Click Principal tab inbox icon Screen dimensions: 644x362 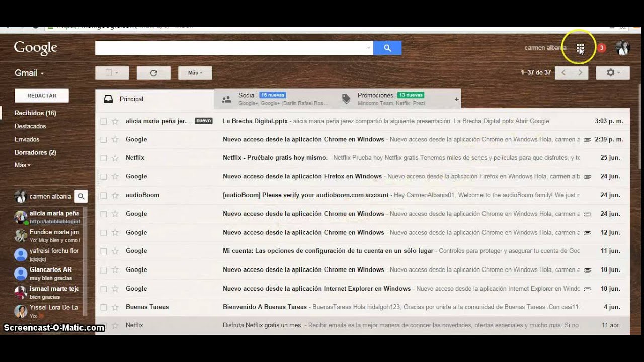tap(108, 99)
